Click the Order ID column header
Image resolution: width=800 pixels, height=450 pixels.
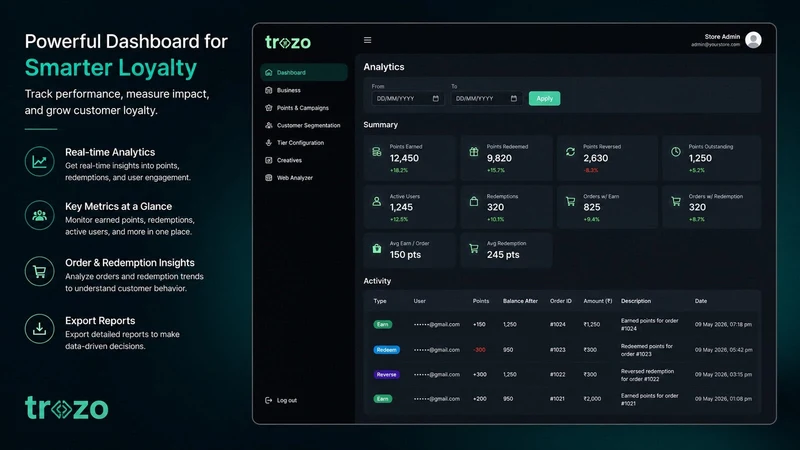[x=561, y=301]
